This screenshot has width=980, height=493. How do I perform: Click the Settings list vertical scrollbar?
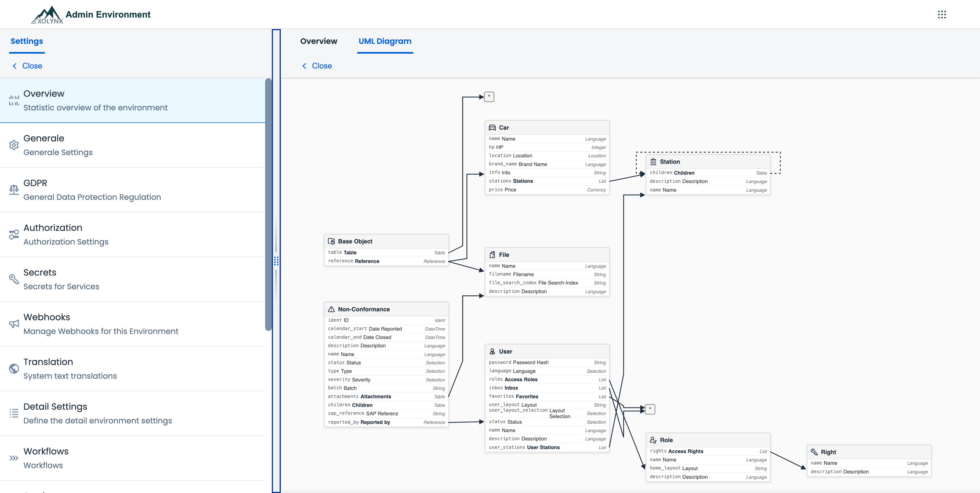point(268,204)
